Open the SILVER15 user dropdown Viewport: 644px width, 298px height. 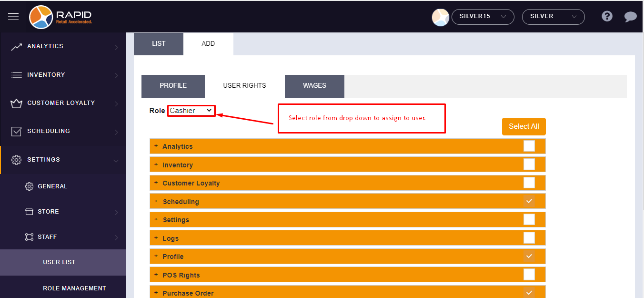(x=483, y=17)
